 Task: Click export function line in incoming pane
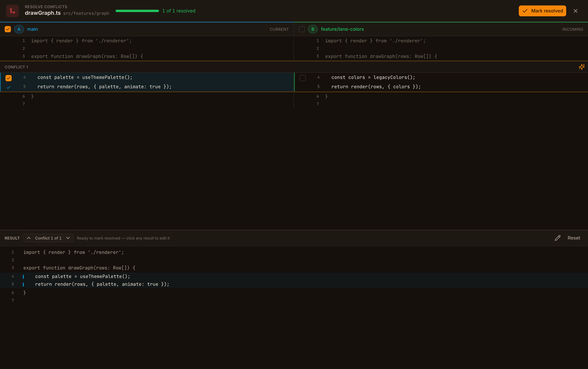coord(381,56)
